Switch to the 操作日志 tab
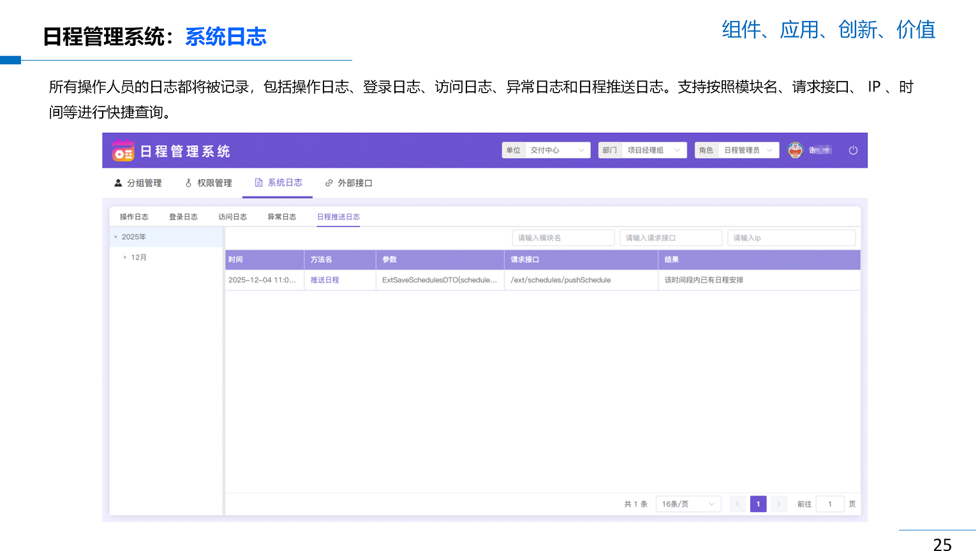 (x=134, y=217)
